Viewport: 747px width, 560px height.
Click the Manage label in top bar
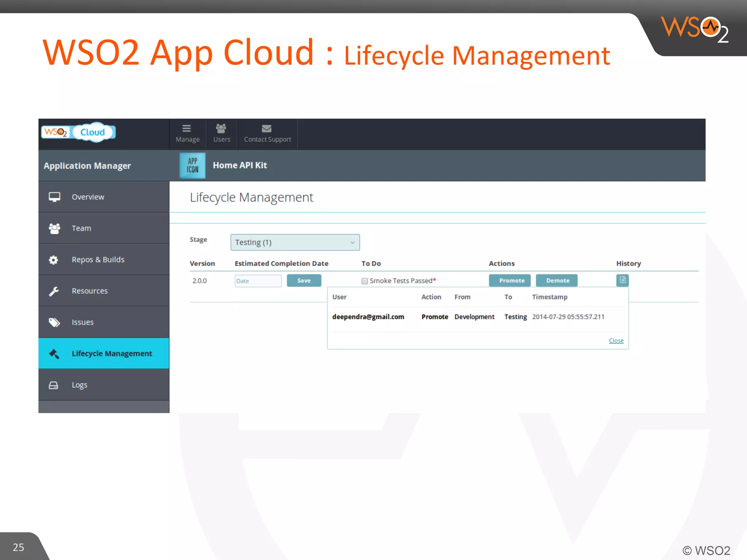pyautogui.click(x=187, y=139)
